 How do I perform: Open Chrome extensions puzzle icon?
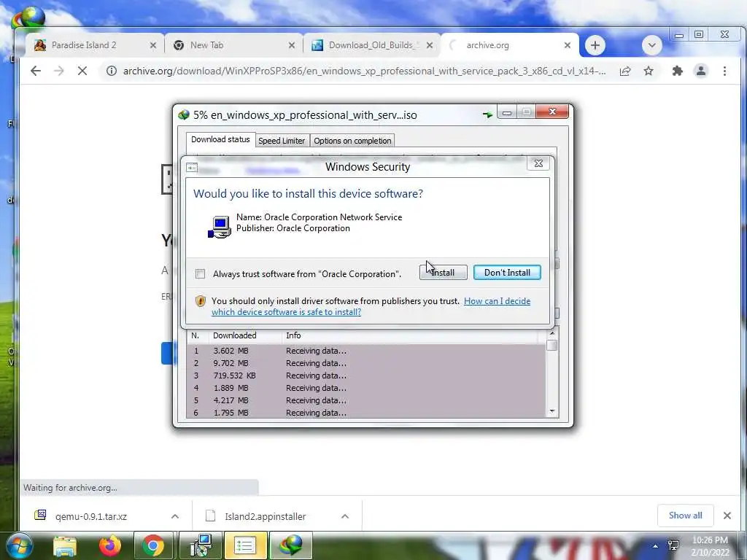[x=677, y=71]
